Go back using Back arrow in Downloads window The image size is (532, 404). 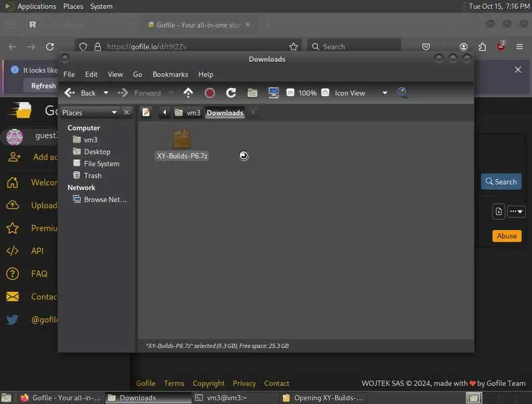79,93
